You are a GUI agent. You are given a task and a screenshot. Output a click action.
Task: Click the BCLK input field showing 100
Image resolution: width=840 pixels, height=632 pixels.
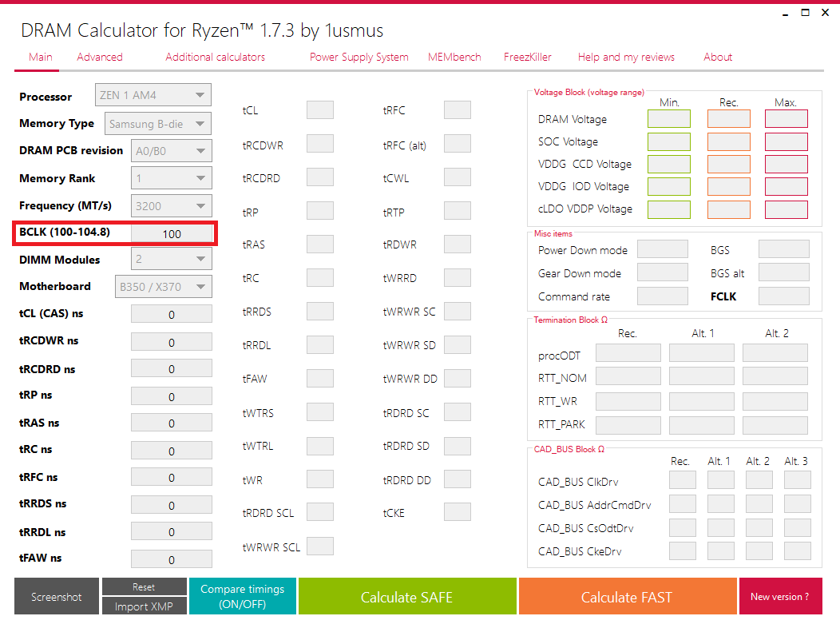coord(172,233)
